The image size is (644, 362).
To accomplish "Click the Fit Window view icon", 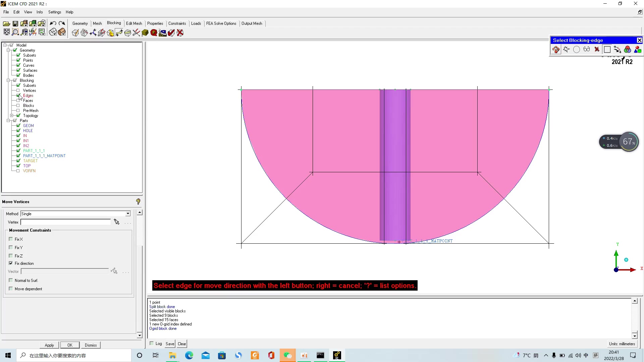I will [x=6, y=32].
